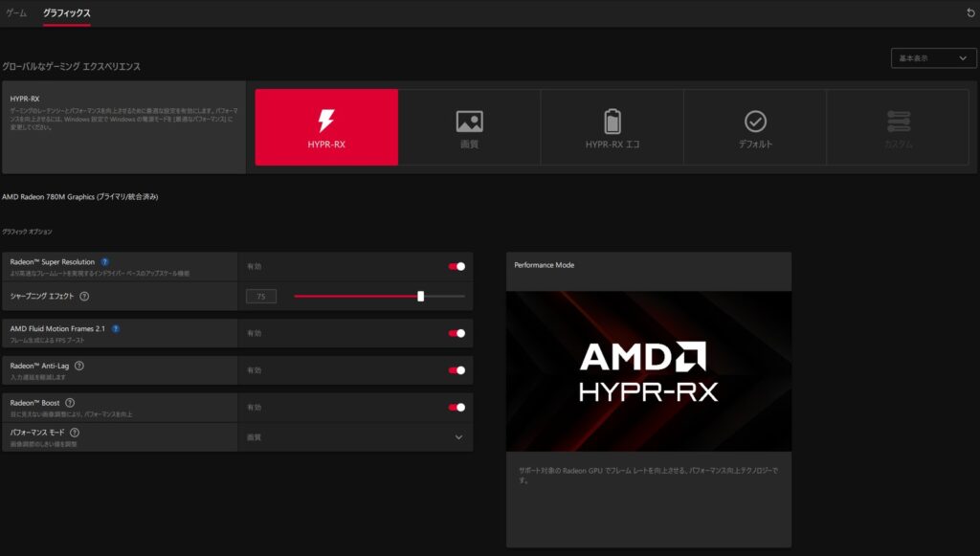Screen dimensions: 980x556
Task: Open help icon for Radeon Boost
Action: 70,403
